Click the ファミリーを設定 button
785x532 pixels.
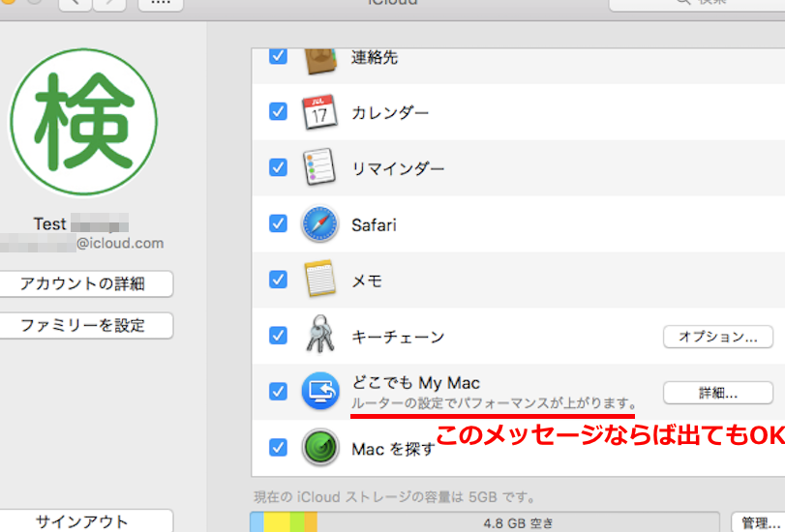coord(86,326)
